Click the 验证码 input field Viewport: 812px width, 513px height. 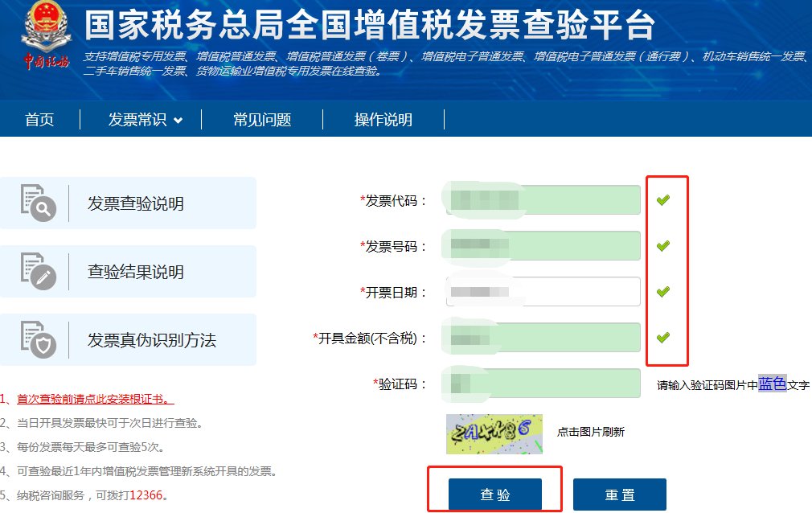543,384
